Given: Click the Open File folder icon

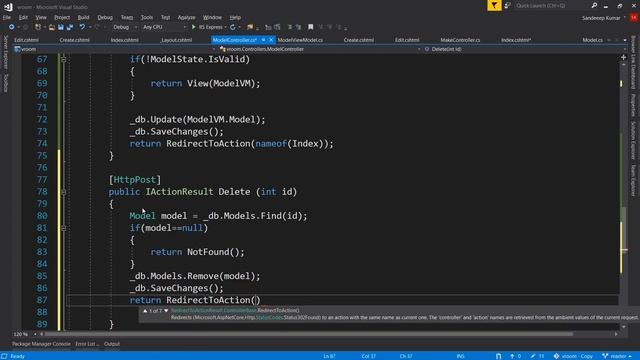Looking at the screenshot, I should [52, 27].
